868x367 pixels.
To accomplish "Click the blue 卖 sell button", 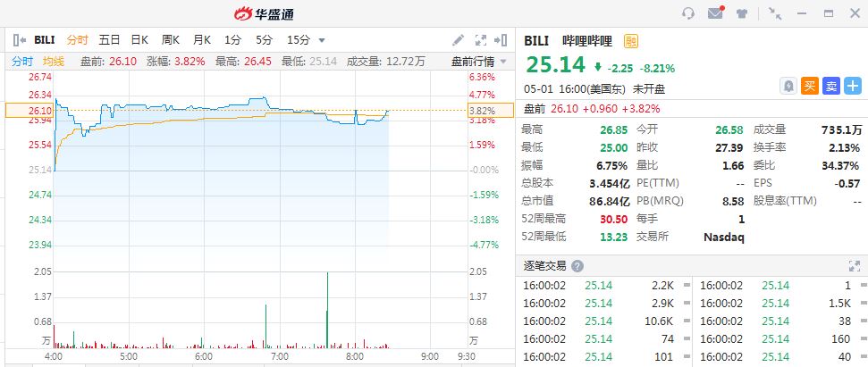I will coord(831,86).
